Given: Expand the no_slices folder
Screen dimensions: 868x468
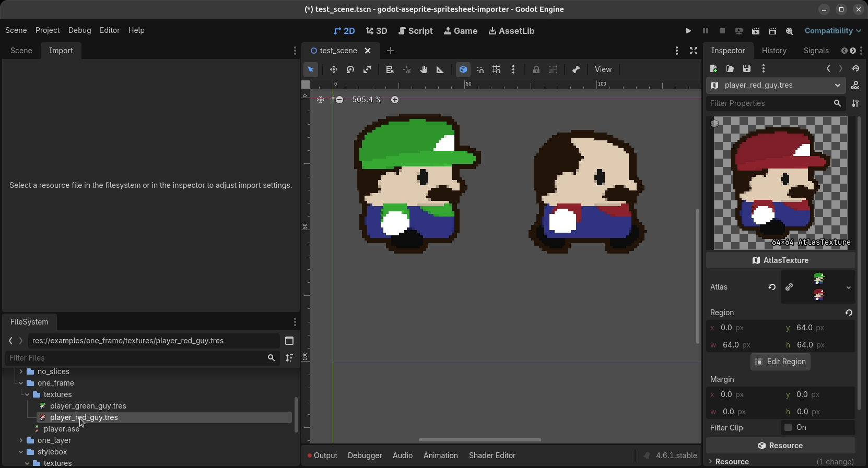Looking at the screenshot, I should (x=21, y=371).
